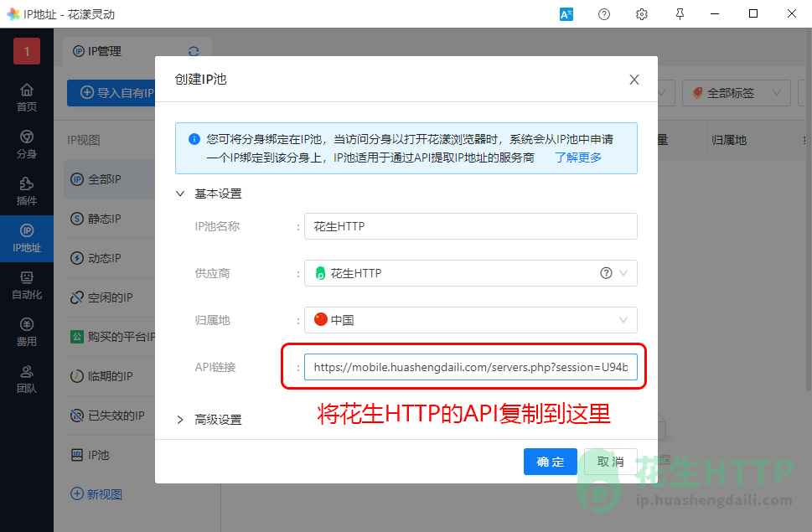The width and height of the screenshot is (812, 532).
Task: Select 动态IP view
Action: point(109,258)
